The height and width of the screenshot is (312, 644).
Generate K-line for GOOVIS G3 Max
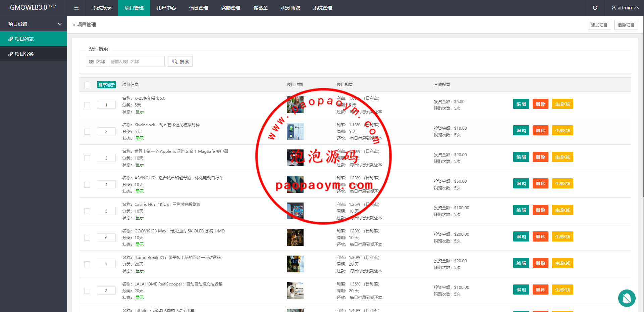[562, 236]
